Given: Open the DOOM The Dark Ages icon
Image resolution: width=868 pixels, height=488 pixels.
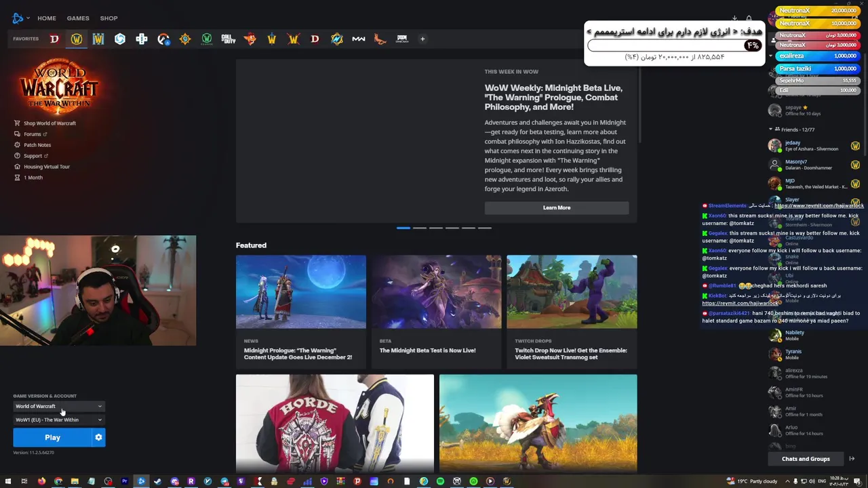Looking at the screenshot, I should 402,39.
